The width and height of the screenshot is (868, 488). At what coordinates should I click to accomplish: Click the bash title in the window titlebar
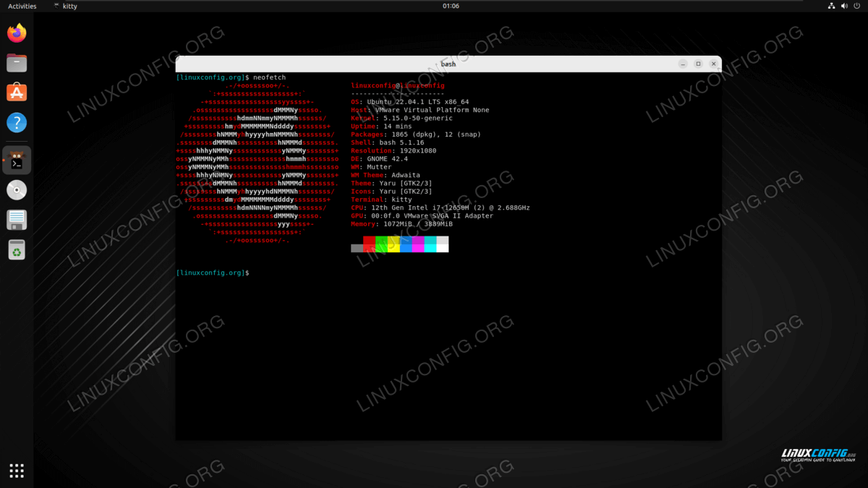coord(448,64)
